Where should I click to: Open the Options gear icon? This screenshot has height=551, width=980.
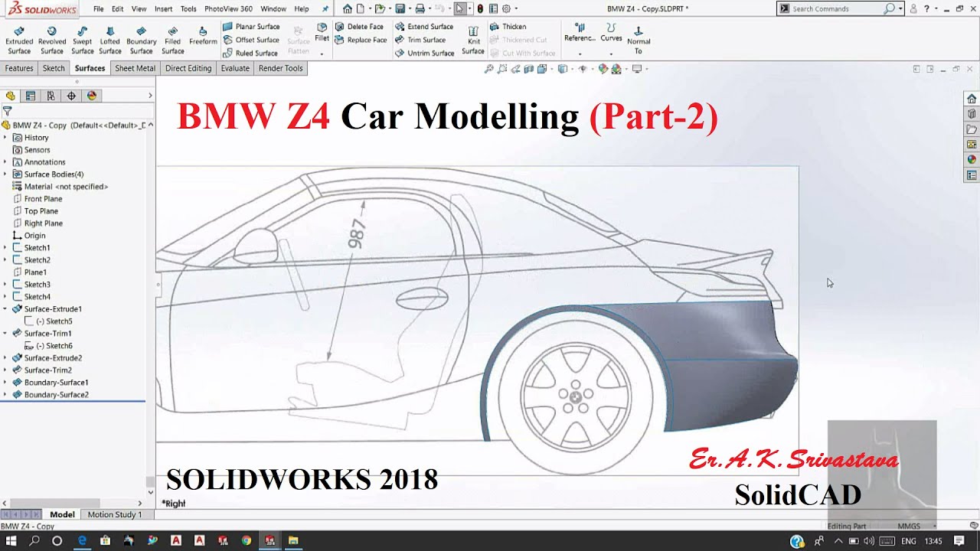(x=506, y=8)
